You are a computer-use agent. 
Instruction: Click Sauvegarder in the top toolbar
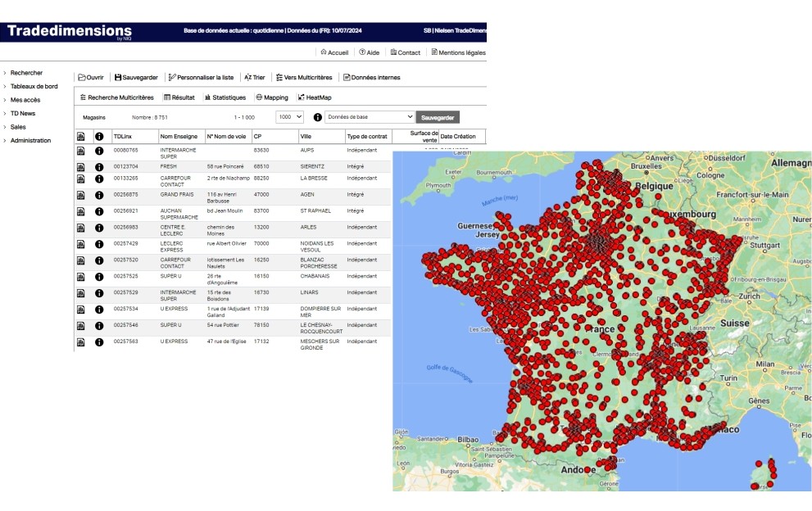pyautogui.click(x=136, y=78)
